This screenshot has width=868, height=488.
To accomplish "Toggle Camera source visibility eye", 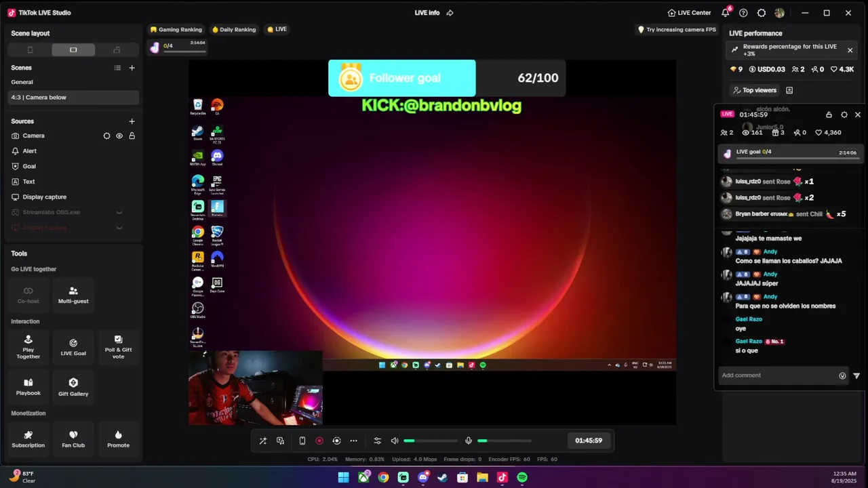I will click(x=119, y=136).
